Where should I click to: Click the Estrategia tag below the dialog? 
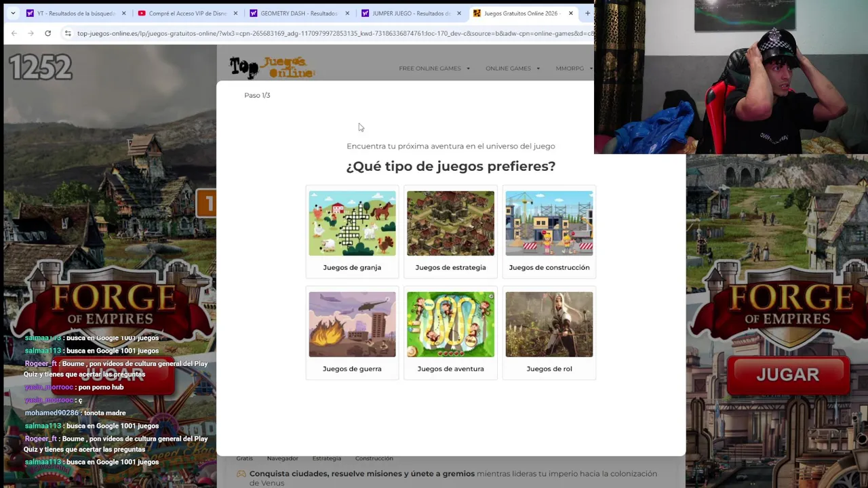327,458
